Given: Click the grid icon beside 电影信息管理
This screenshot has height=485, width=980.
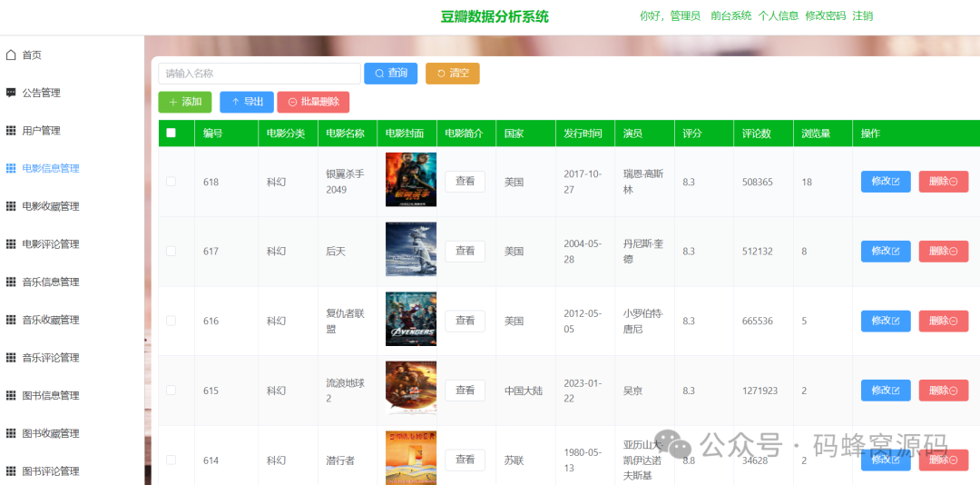Looking at the screenshot, I should pos(11,168).
